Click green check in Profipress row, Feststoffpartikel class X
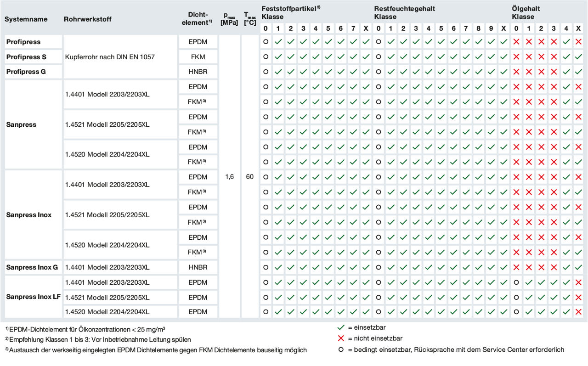Screen dimensions: 588x366 coord(366,42)
